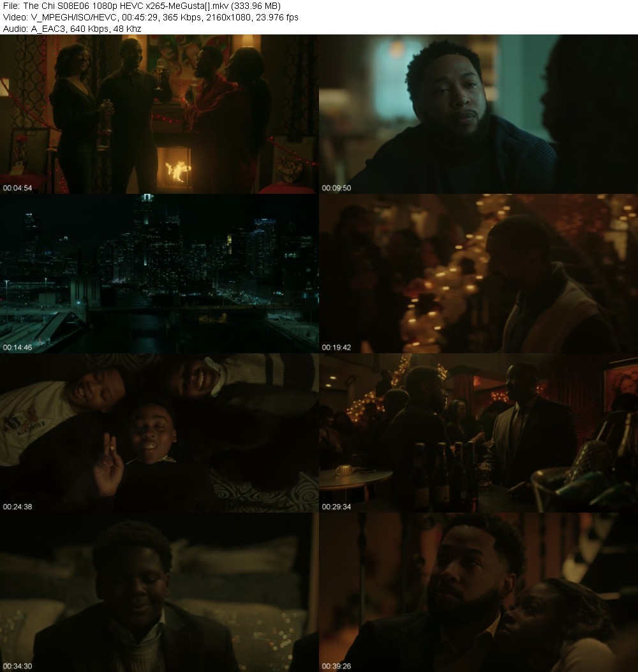Image resolution: width=638 pixels, height=672 pixels.
Task: Click the timestamp 00:19:42
Action: (337, 347)
